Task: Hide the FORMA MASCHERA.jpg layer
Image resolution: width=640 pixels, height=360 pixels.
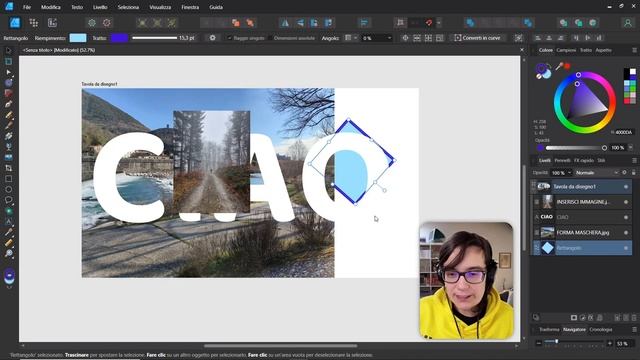Action: click(626, 233)
